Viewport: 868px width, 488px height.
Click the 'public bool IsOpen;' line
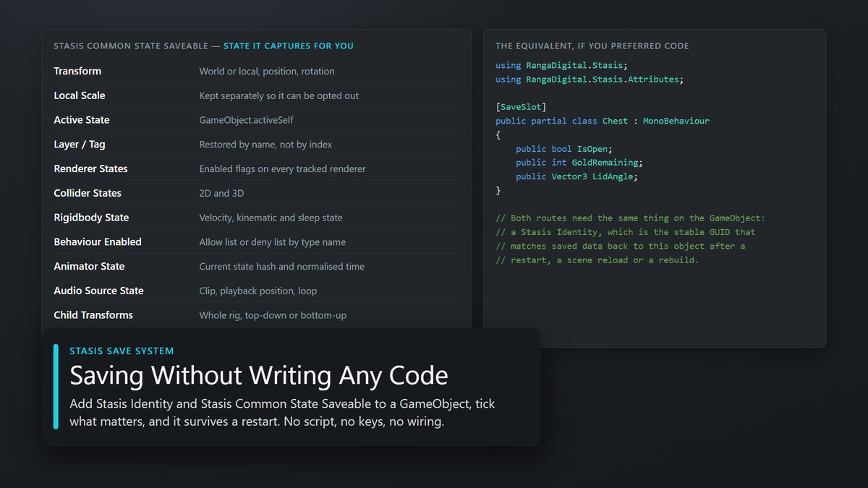tap(564, 149)
